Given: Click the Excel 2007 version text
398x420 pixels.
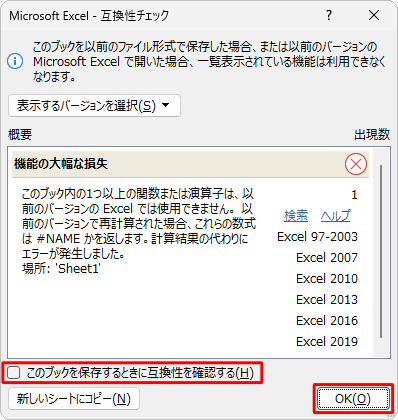Looking at the screenshot, I should tap(327, 258).
